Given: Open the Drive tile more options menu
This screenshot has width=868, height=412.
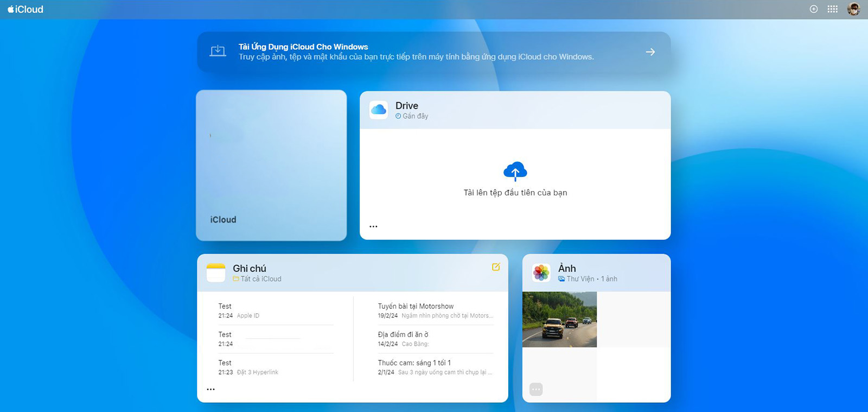Looking at the screenshot, I should pos(373,226).
